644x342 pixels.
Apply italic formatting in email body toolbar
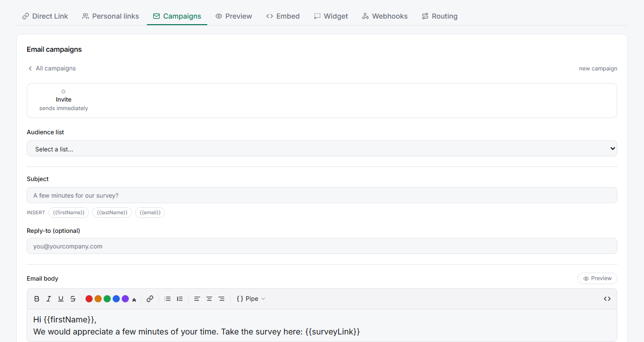pos(49,299)
